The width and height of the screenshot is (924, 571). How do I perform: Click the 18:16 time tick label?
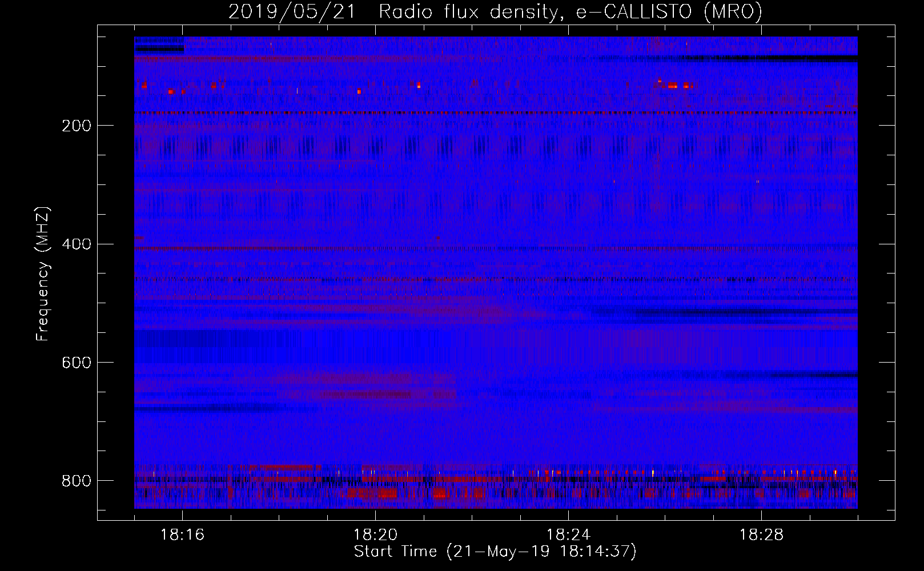(182, 535)
